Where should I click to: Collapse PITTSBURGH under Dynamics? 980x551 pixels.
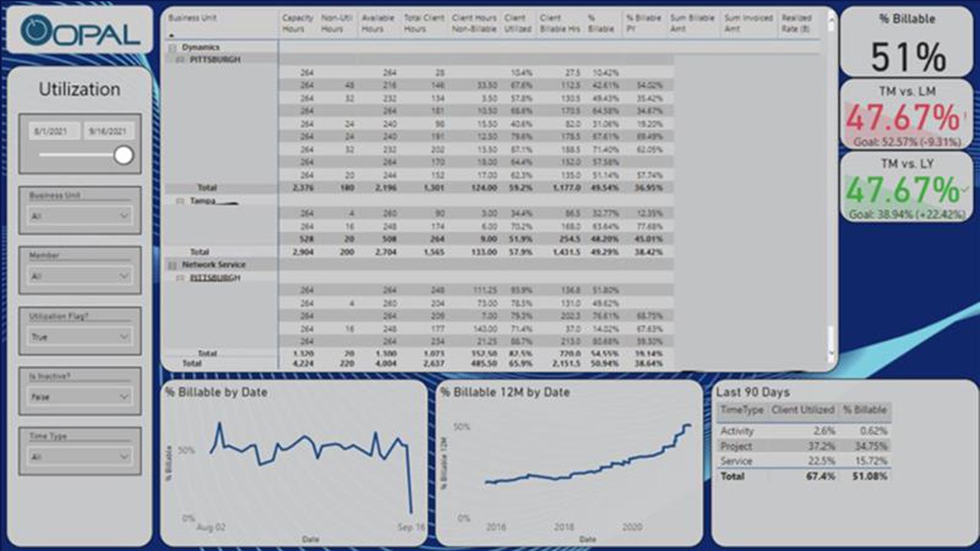pyautogui.click(x=181, y=59)
